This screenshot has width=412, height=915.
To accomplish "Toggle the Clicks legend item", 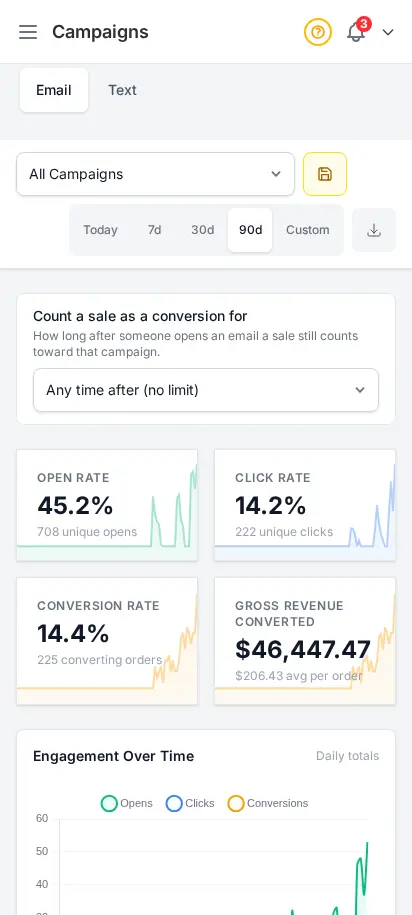I will pos(190,804).
